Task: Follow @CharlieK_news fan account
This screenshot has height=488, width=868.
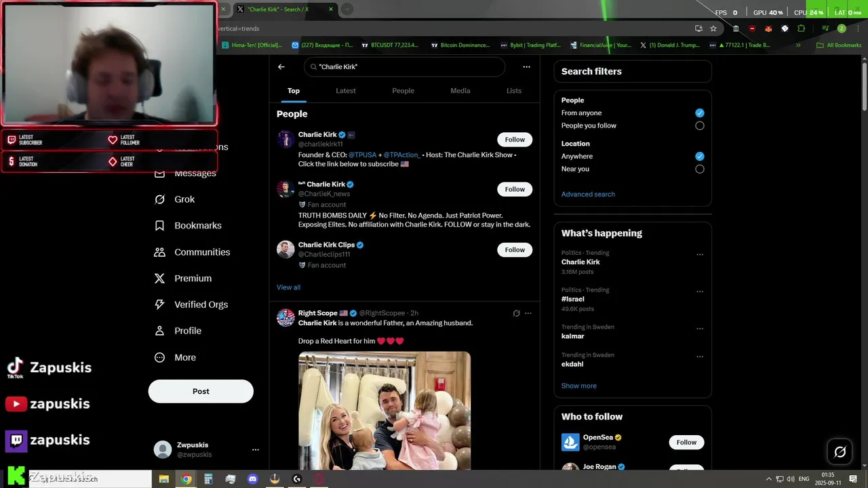Action: 515,189
